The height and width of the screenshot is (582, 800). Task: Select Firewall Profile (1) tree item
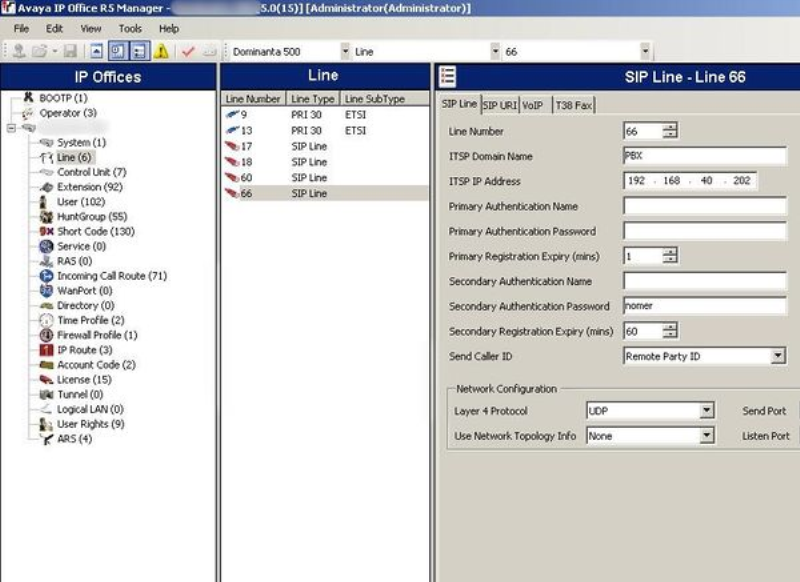pos(97,335)
